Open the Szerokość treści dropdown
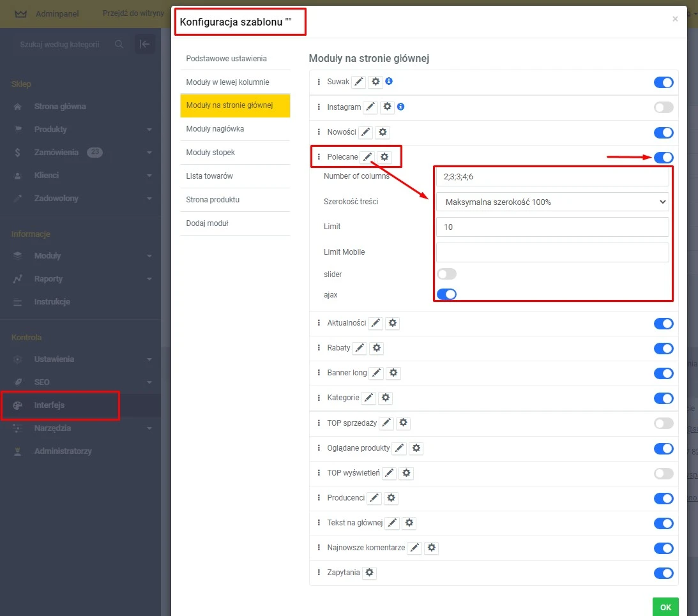This screenshot has width=698, height=616. [x=552, y=202]
